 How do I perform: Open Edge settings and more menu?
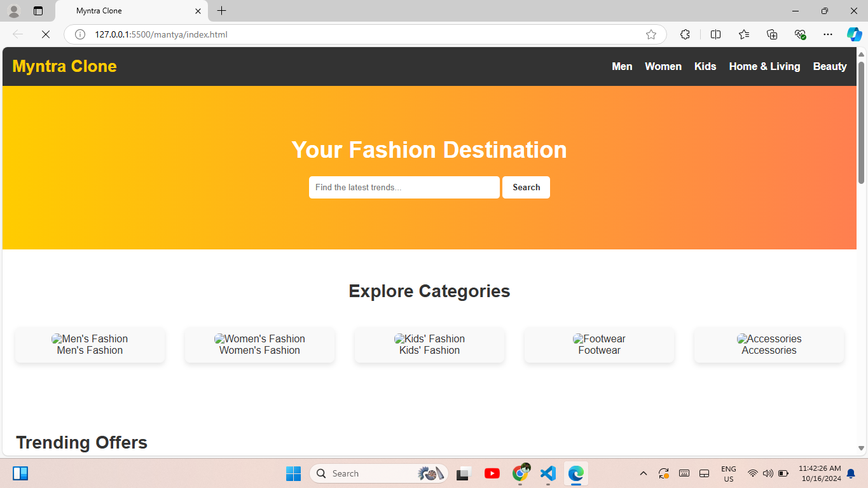(827, 34)
